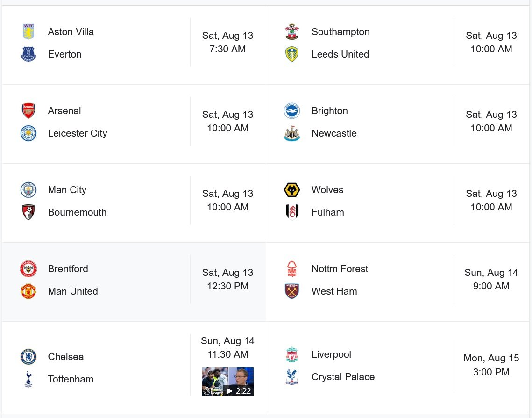
Task: Click the Tottenham club crest
Action: [28, 379]
